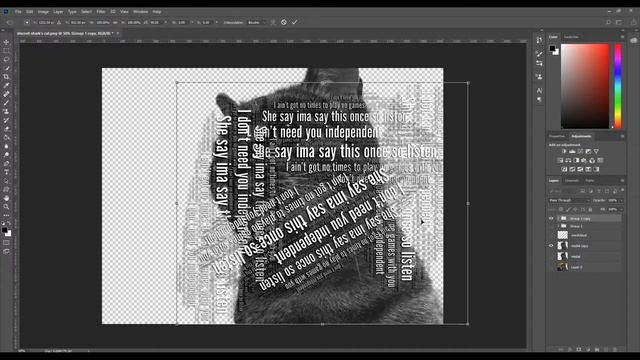Open the Filter menu
640x360 pixels.
[x=101, y=12]
